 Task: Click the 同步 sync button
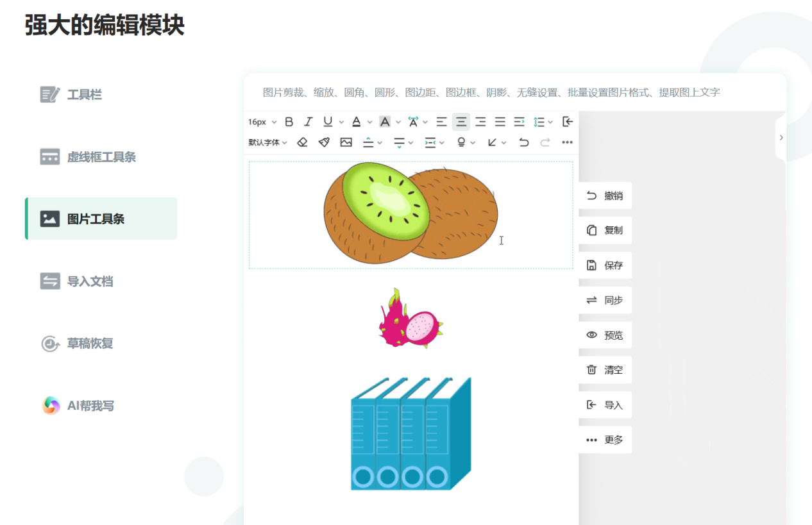pos(605,300)
